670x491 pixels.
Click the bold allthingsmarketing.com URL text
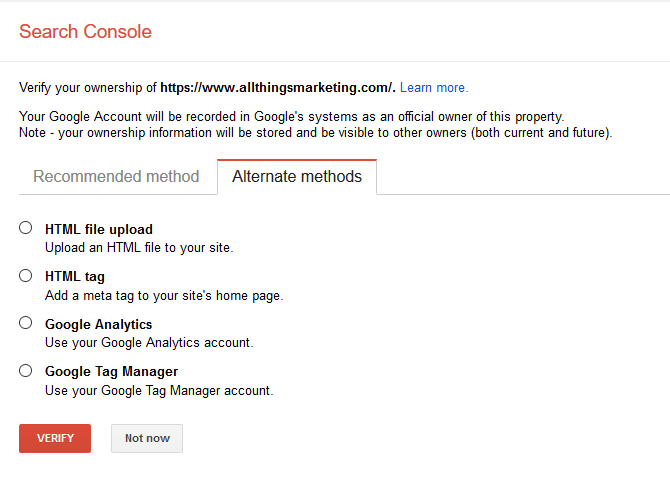coord(278,88)
